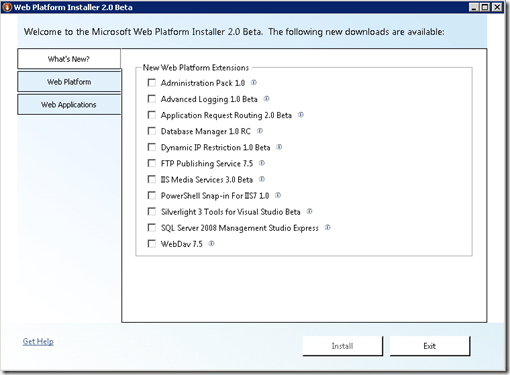Screen dimensions: 510x375
Task: Check Dynamic IP Restriction 1.0 Beta checkbox
Action: 152,147
